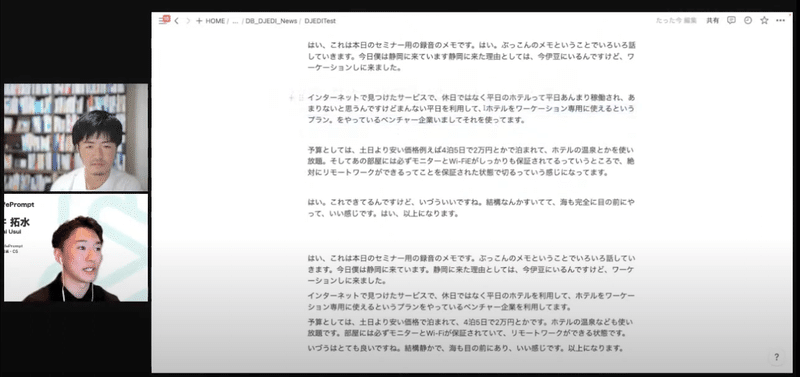Click the lower speaker's video thumbnail
The image size is (800, 377).
76,247
